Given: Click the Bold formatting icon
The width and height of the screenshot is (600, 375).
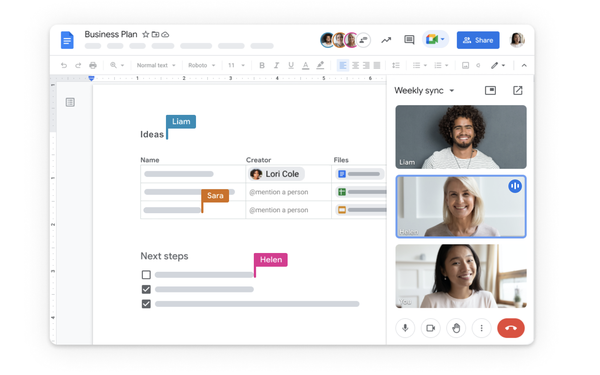Looking at the screenshot, I should 262,65.
